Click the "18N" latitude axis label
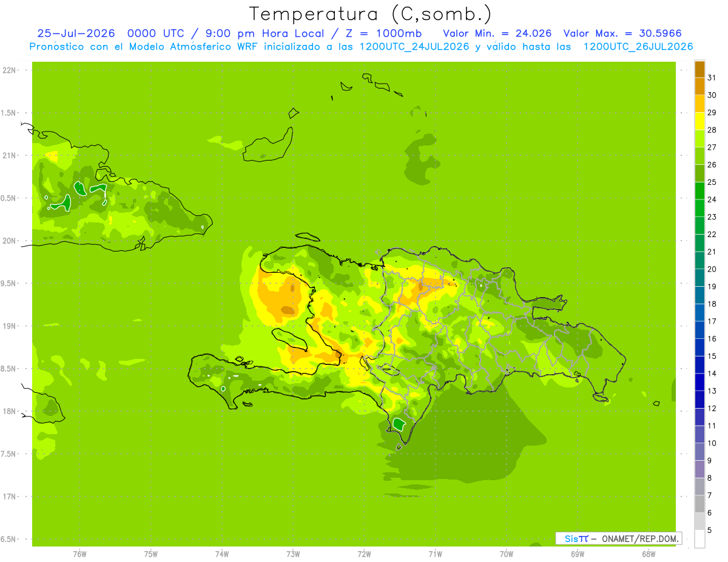The width and height of the screenshot is (728, 562). click(x=9, y=411)
